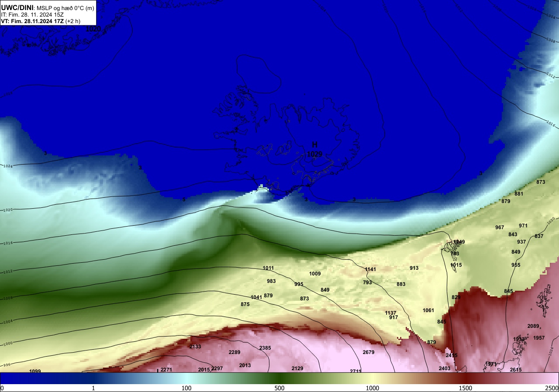
Task: Click the 1141 height value
Action: (x=370, y=269)
